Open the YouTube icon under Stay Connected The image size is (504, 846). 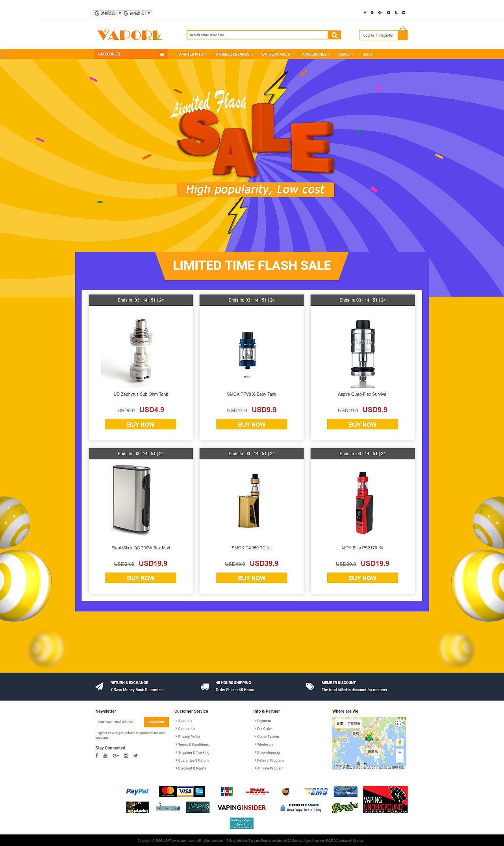(105, 756)
